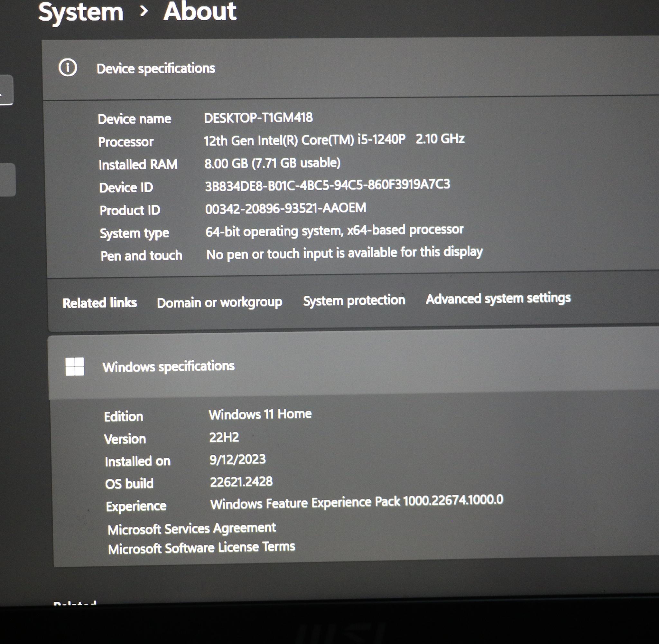Viewport: 659px width, 644px height.
Task: Click the About page heading
Action: tap(200, 12)
